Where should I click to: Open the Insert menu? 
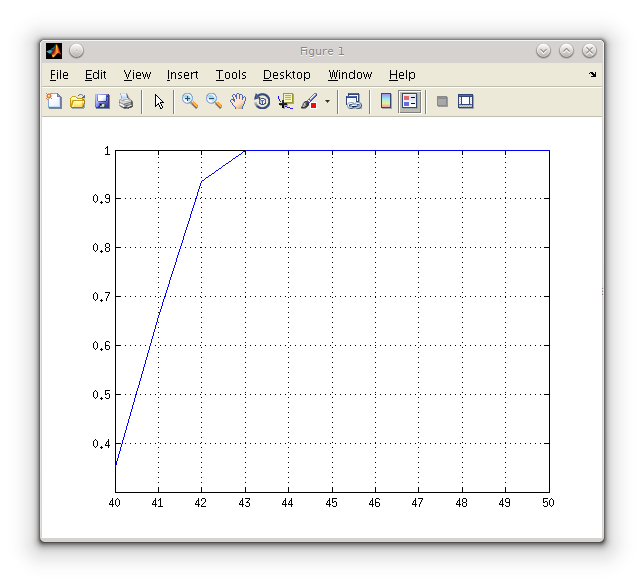[x=182, y=75]
